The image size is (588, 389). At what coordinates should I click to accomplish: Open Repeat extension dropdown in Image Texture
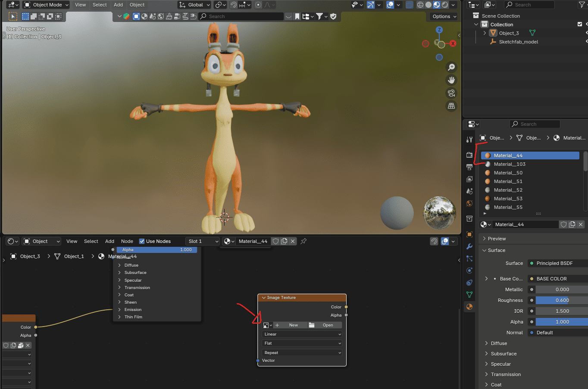point(302,353)
